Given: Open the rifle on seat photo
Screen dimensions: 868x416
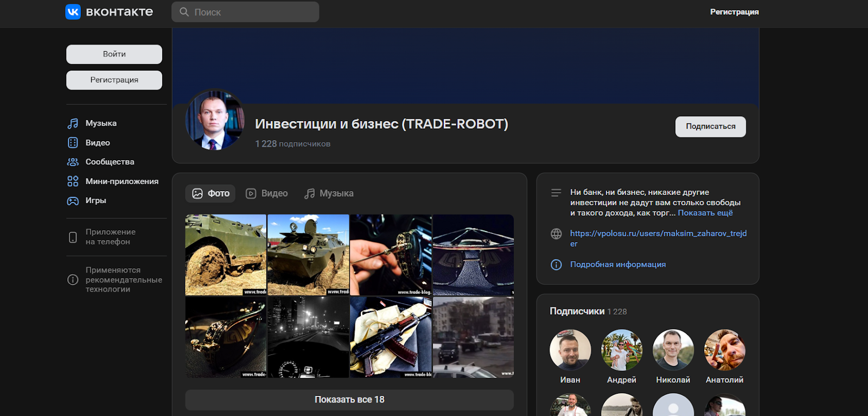Looking at the screenshot, I should (391, 337).
